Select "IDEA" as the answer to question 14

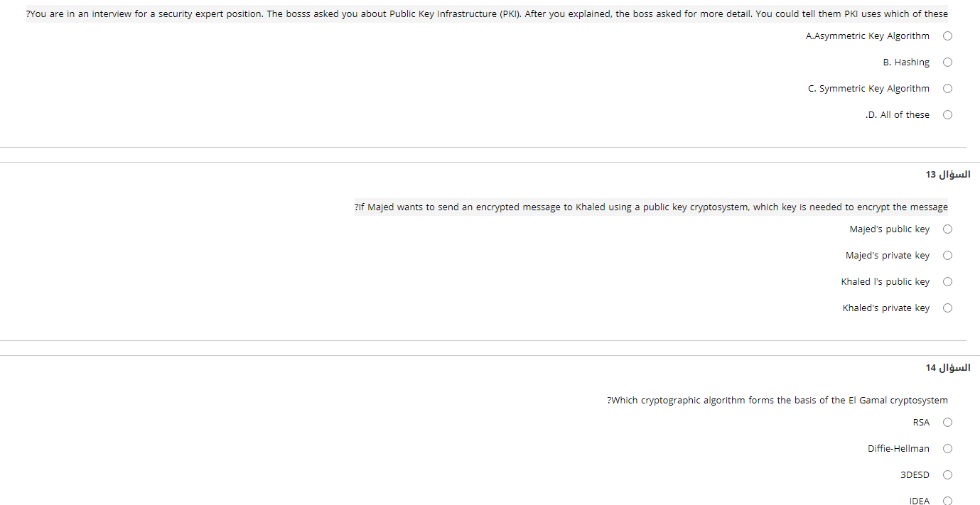click(x=947, y=501)
